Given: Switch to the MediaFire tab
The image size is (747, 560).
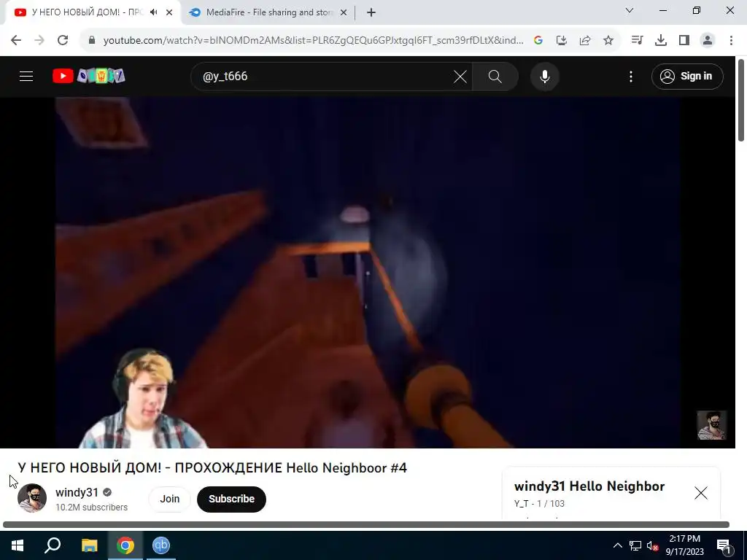Looking at the screenshot, I should tap(269, 13).
